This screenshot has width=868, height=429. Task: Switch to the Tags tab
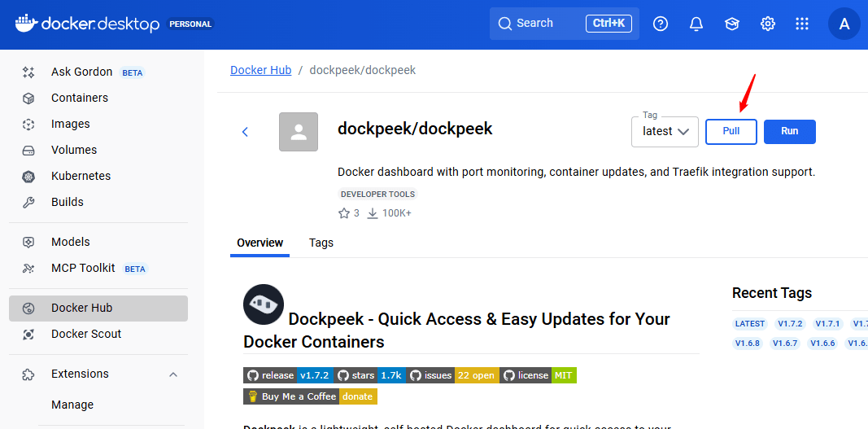(x=321, y=243)
